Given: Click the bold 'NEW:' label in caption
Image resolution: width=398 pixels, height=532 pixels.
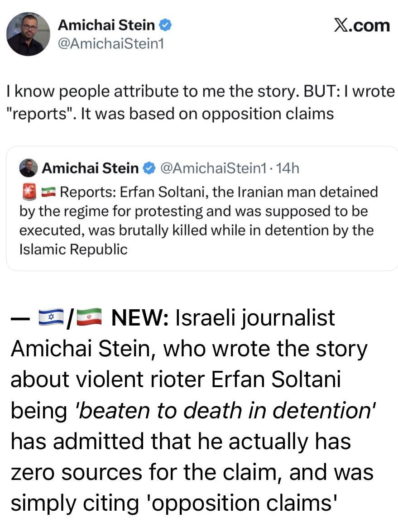Looking at the screenshot, I should pos(140,319).
